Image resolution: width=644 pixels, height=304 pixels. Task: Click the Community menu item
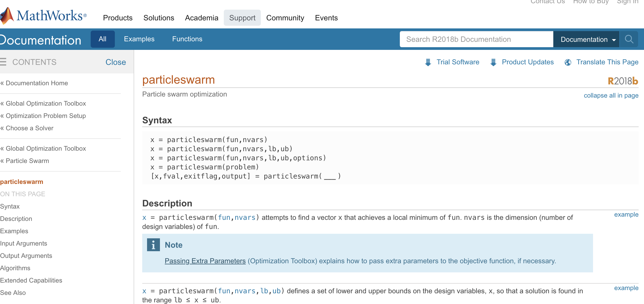click(285, 18)
